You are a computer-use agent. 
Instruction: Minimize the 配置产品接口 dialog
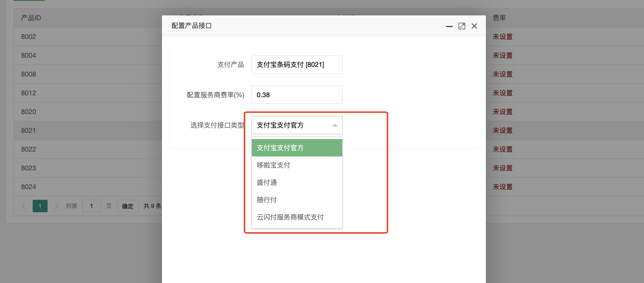tap(449, 26)
